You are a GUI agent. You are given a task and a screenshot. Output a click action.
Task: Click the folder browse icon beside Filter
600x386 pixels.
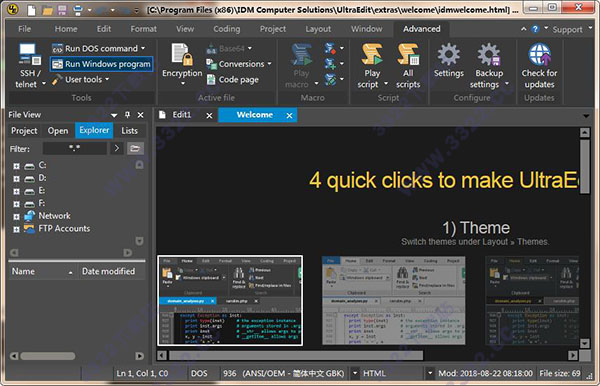[x=135, y=148]
